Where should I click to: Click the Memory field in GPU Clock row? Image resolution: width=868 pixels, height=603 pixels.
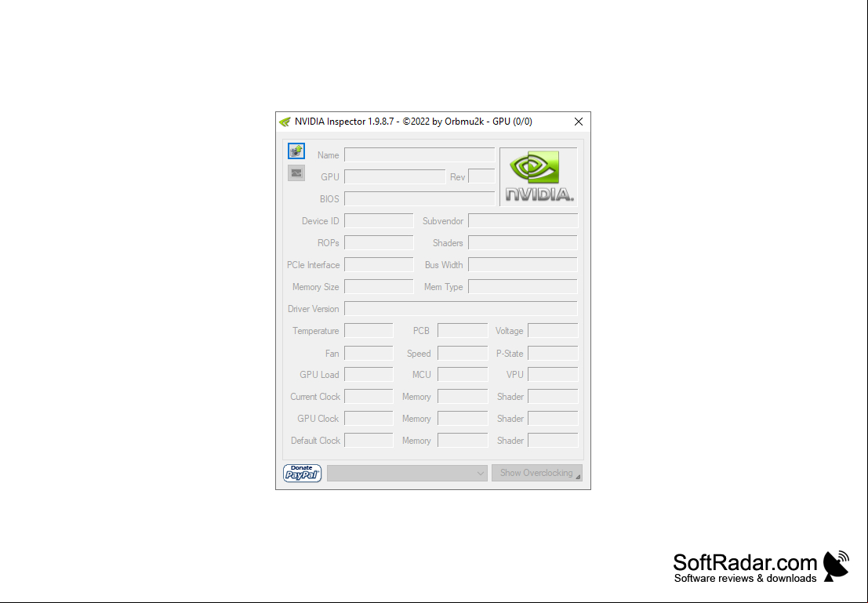tap(463, 419)
